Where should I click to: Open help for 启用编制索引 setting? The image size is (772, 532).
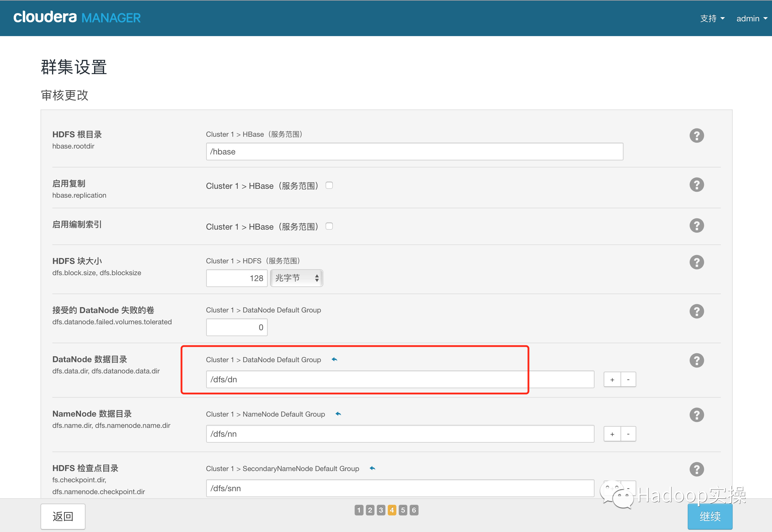[696, 226]
